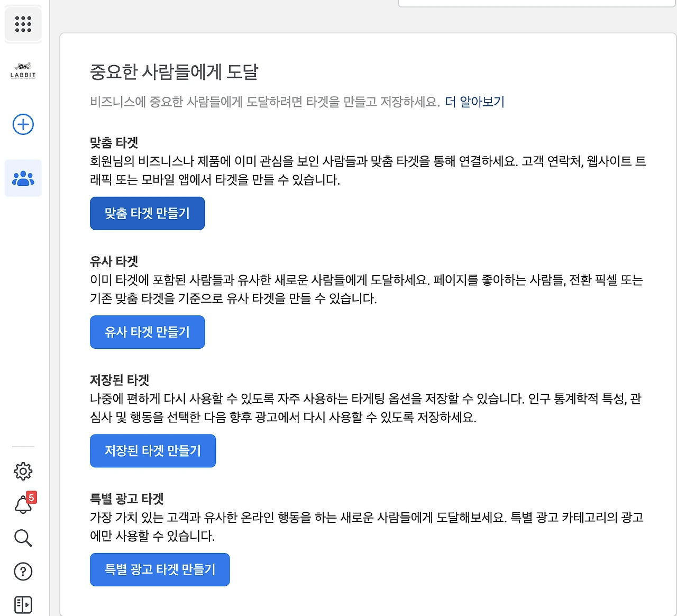Select the Audiences people icon in sidebar
The image size is (677, 616).
[x=23, y=178]
